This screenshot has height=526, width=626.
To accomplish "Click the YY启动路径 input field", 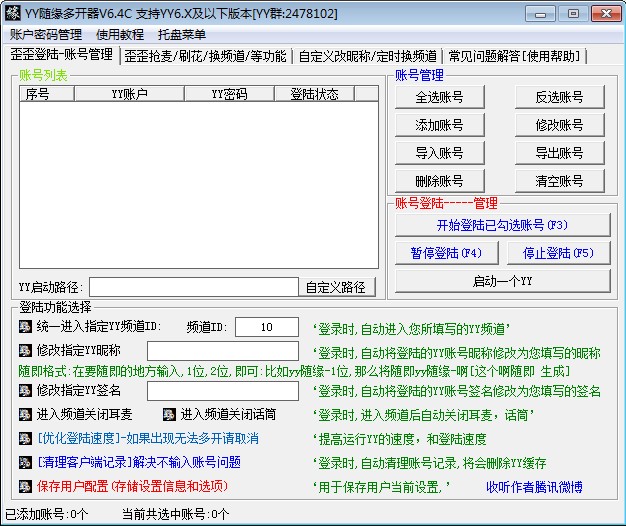I will pos(194,287).
